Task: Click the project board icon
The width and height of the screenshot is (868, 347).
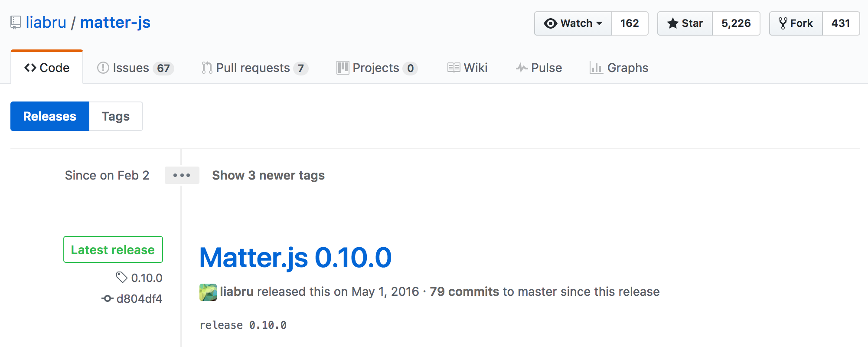Action: click(343, 68)
